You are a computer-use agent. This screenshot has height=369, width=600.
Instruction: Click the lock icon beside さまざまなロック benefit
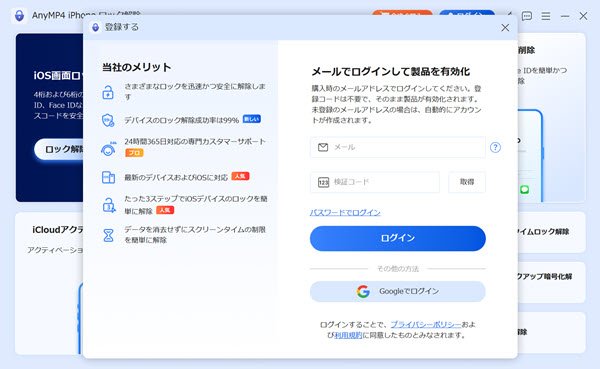[x=108, y=92]
